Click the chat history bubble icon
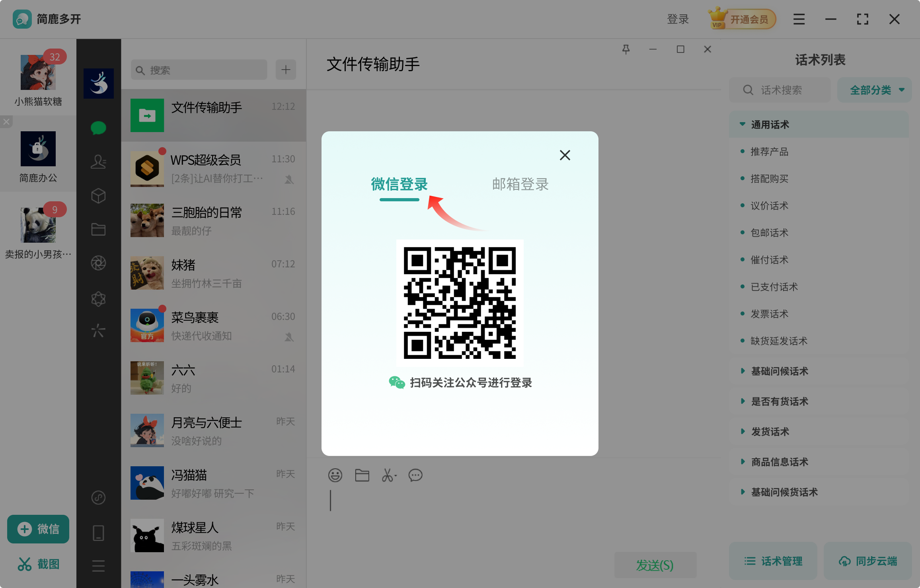 click(415, 475)
